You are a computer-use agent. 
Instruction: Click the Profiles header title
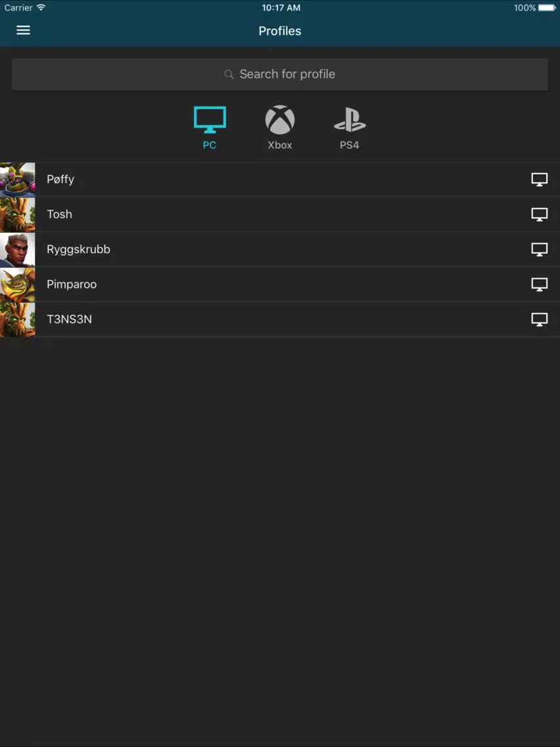pyautogui.click(x=280, y=31)
